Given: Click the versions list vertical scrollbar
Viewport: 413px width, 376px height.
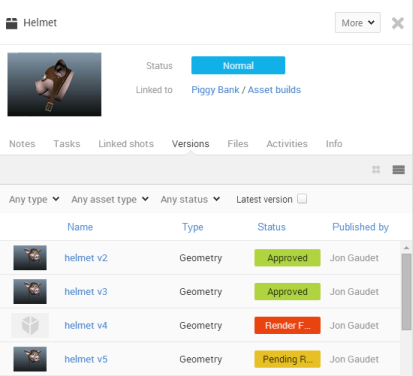Looking at the screenshot, I should tap(406, 292).
